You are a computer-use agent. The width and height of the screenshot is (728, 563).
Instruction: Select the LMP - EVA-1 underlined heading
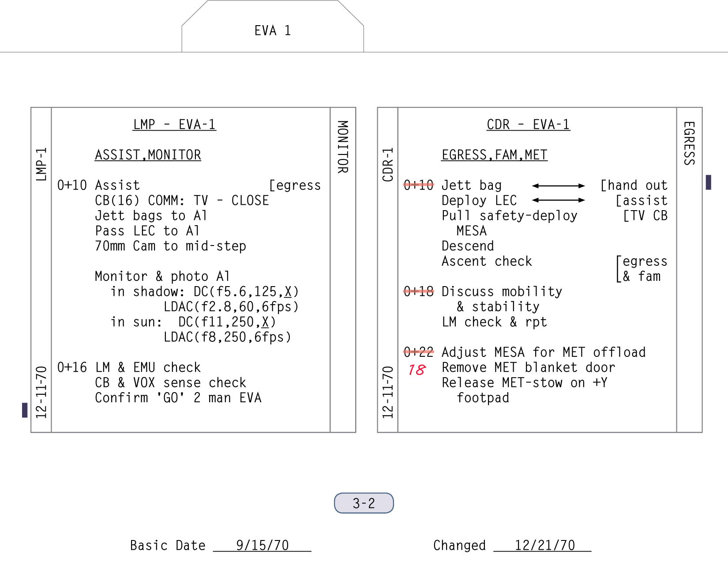click(x=174, y=125)
